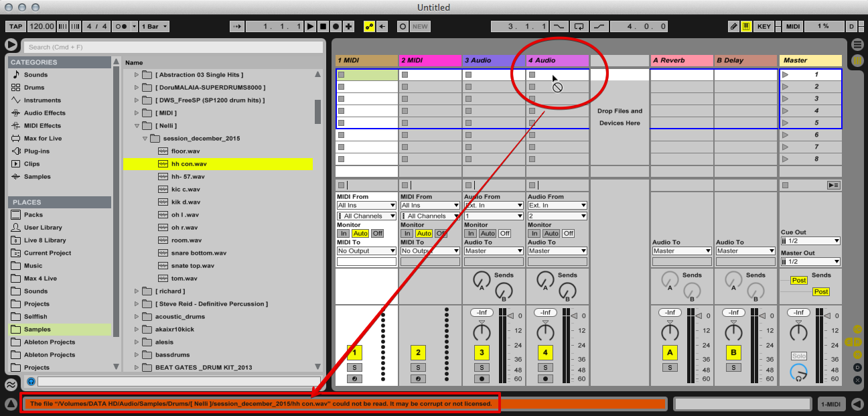This screenshot has height=416, width=868.
Task: Toggle Info View triangle at bottom left
Action: coord(11,404)
